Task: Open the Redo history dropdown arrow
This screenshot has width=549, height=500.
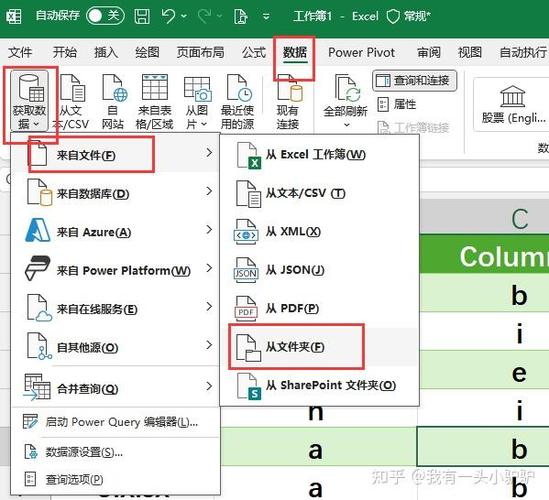Action: [x=220, y=16]
